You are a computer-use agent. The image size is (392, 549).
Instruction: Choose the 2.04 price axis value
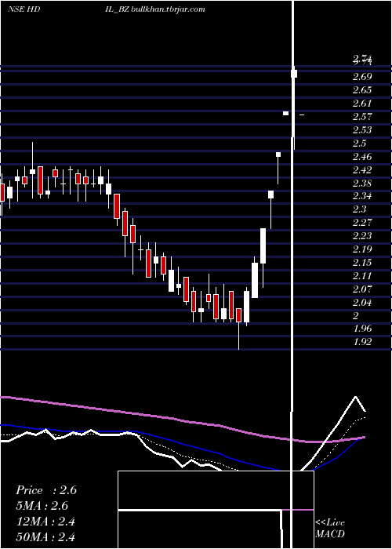point(362,303)
